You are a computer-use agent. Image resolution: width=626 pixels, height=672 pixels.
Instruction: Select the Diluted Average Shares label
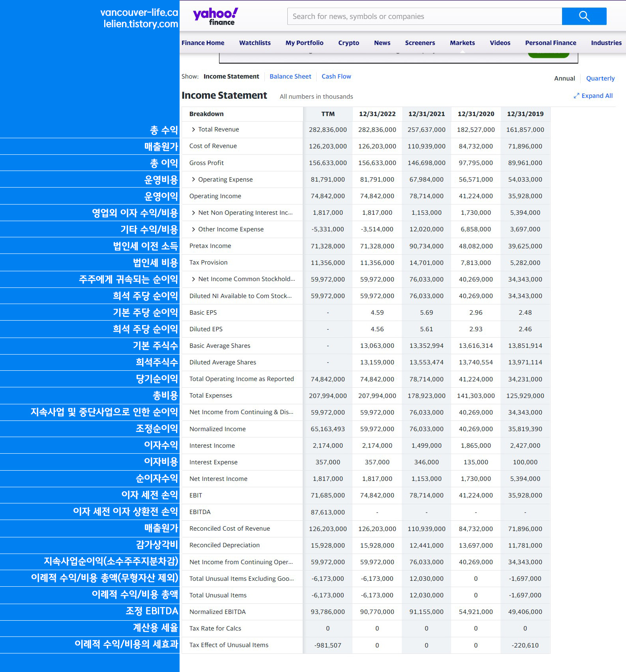(223, 362)
